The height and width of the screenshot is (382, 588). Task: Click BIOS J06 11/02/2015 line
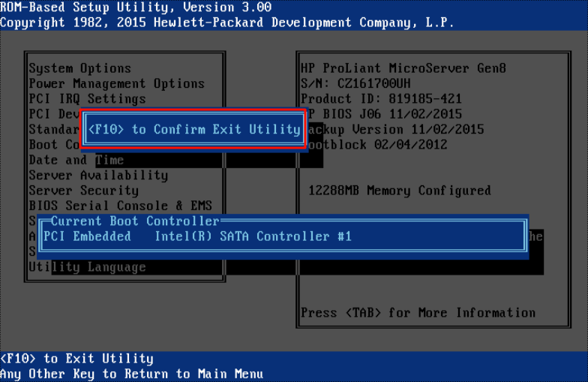pos(385,114)
